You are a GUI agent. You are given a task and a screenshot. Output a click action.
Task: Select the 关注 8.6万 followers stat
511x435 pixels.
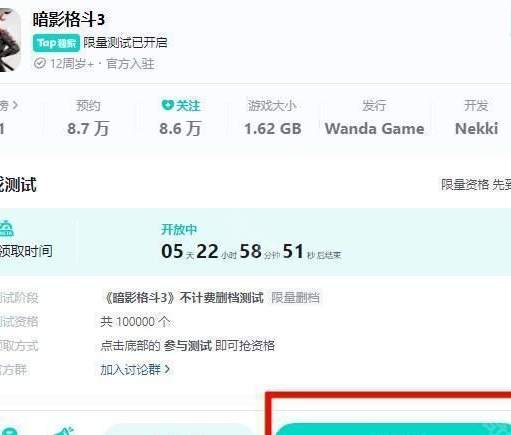(x=180, y=118)
